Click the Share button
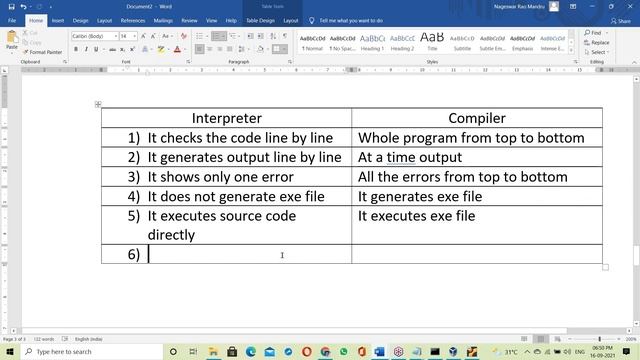Viewport: 640px width, 360px height. [x=620, y=21]
